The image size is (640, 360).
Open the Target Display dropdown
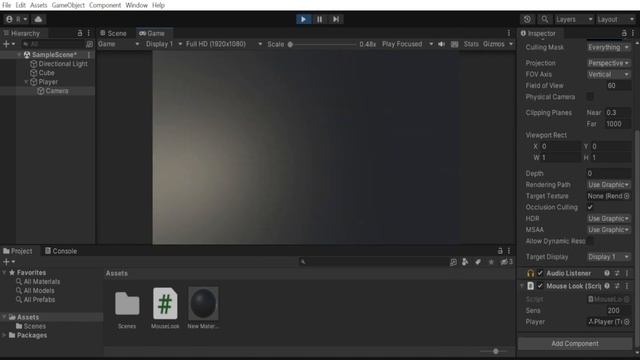pyautogui.click(x=608, y=257)
